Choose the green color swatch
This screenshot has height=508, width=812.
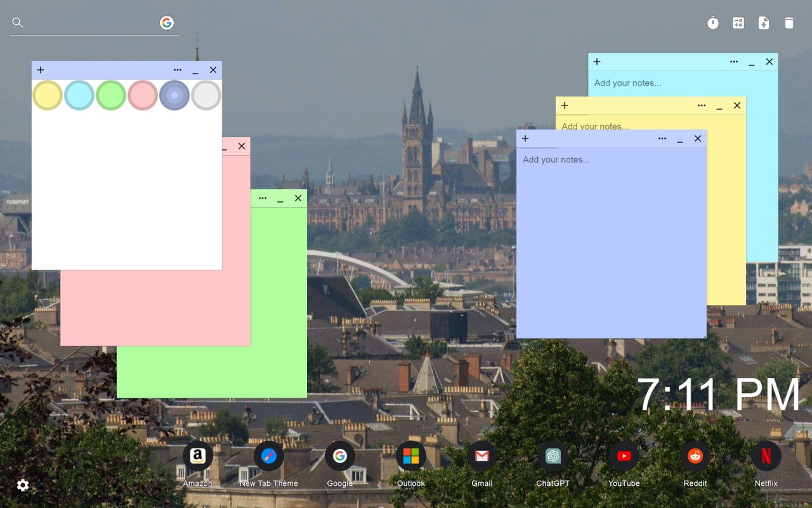click(x=111, y=95)
